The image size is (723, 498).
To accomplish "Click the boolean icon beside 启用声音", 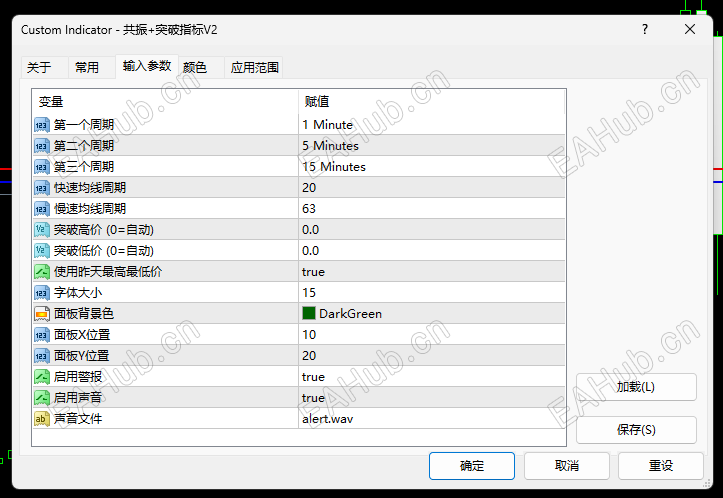I will [41, 397].
